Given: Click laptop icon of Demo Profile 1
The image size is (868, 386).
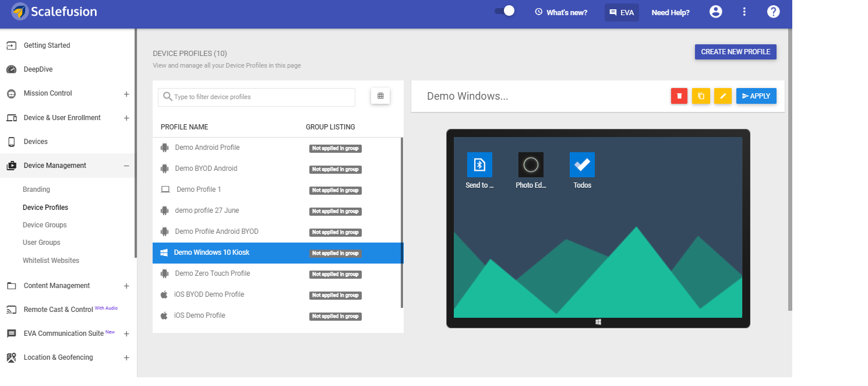Looking at the screenshot, I should (x=165, y=190).
